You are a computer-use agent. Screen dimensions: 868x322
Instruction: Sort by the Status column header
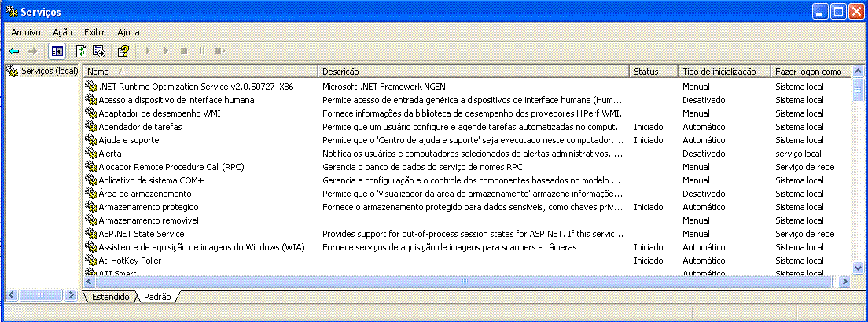(654, 72)
